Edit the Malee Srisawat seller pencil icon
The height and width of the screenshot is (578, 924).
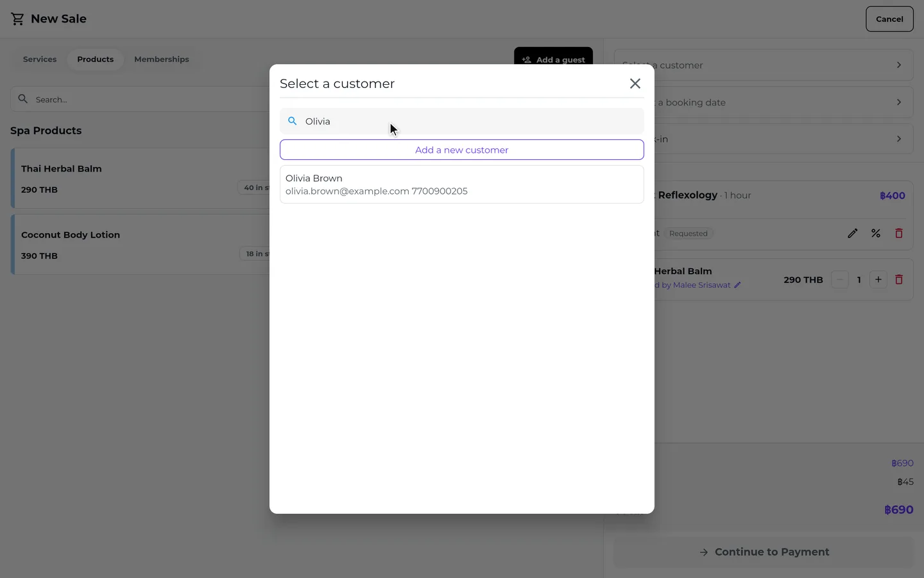pyautogui.click(x=738, y=285)
